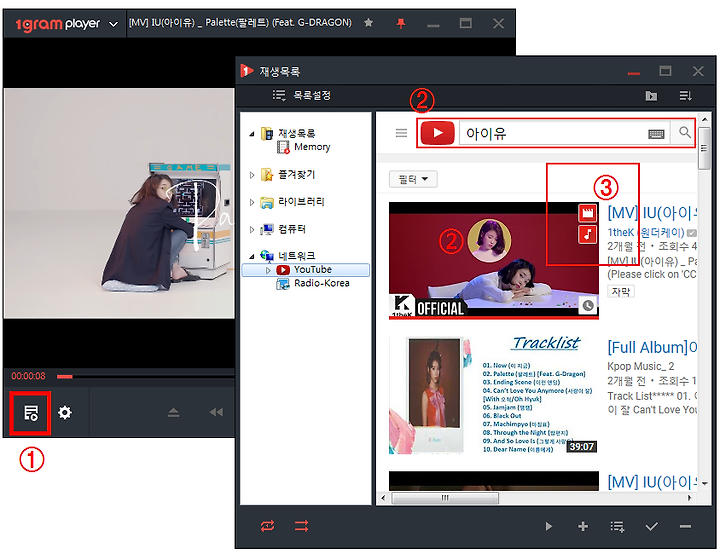Open the 필터 filter dropdown
This screenshot has height=554, width=720.
point(413,179)
